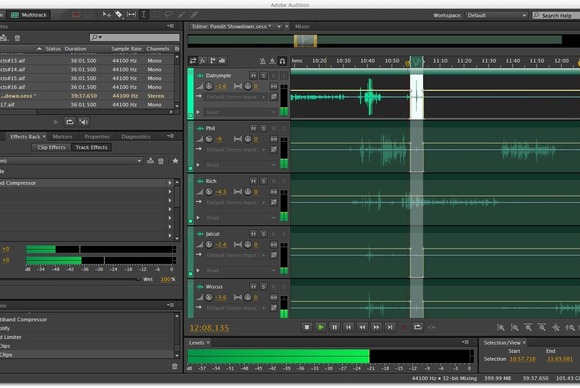The height and width of the screenshot is (388, 580).
Task: Adjust the Phil track pan knob
Action: 247,139
